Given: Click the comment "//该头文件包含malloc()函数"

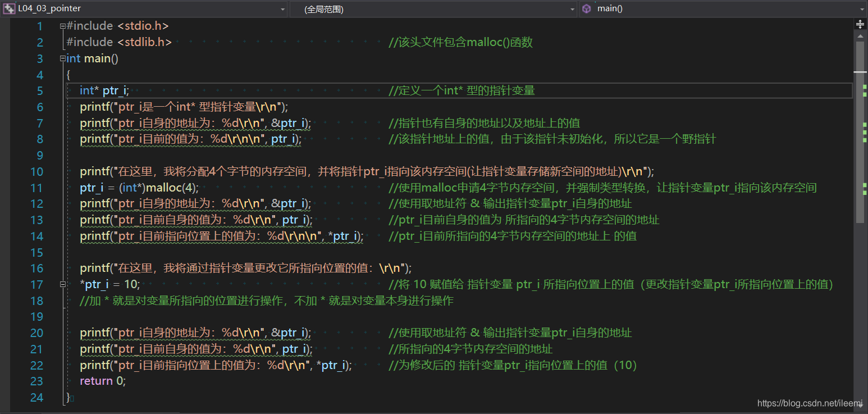Looking at the screenshot, I should coord(460,42).
